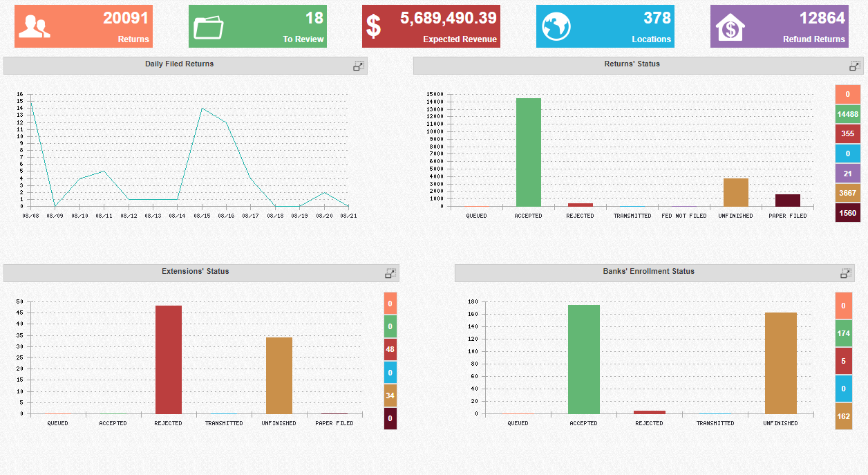The width and height of the screenshot is (868, 475).
Task: Click the Daily Filed Returns header title
Action: click(179, 64)
